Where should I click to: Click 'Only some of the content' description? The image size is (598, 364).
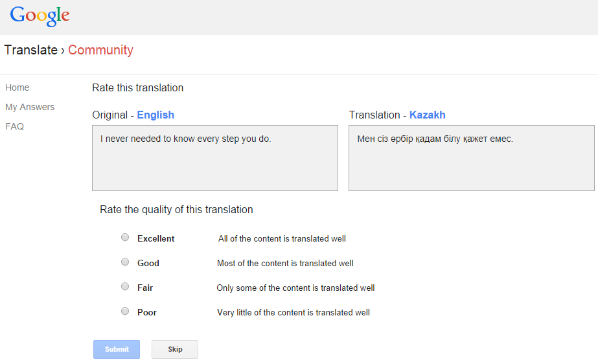[295, 288]
